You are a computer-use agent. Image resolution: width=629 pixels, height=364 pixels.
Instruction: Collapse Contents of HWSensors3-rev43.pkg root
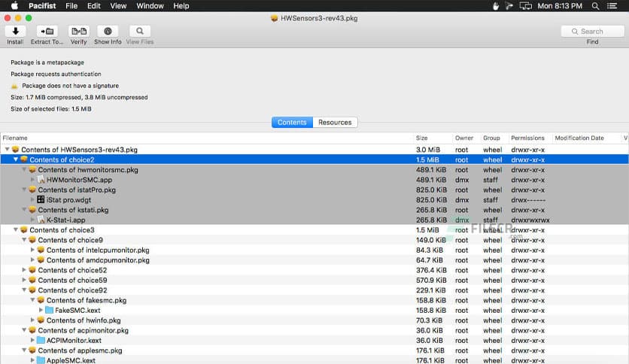pyautogui.click(x=7, y=150)
